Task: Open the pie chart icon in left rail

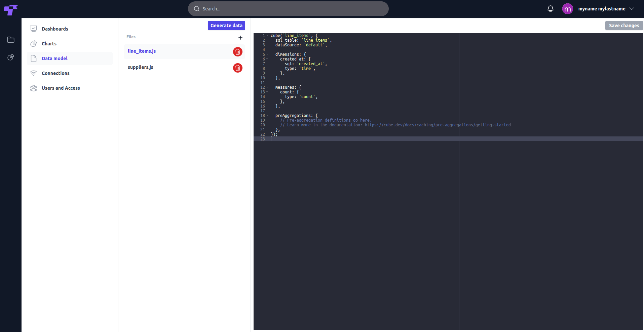Action: pos(11,57)
